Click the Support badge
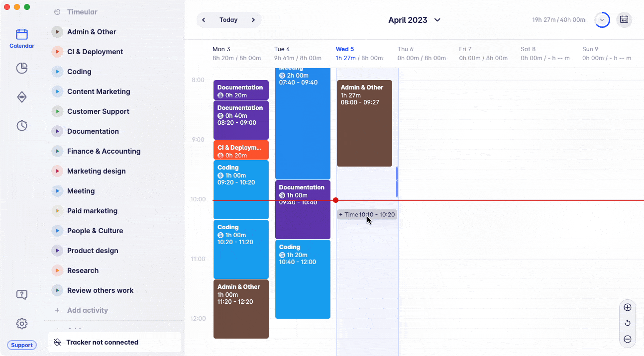Screen dimensions: 644x356 tap(22, 345)
